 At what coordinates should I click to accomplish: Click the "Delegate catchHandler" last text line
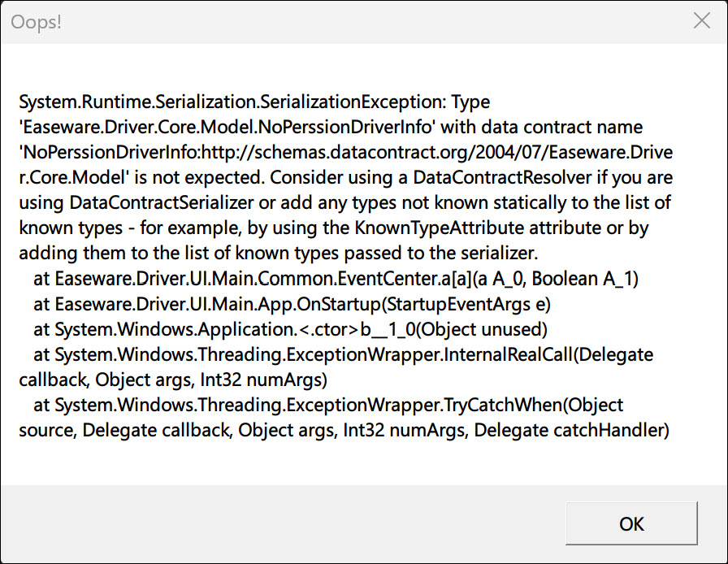click(x=344, y=430)
